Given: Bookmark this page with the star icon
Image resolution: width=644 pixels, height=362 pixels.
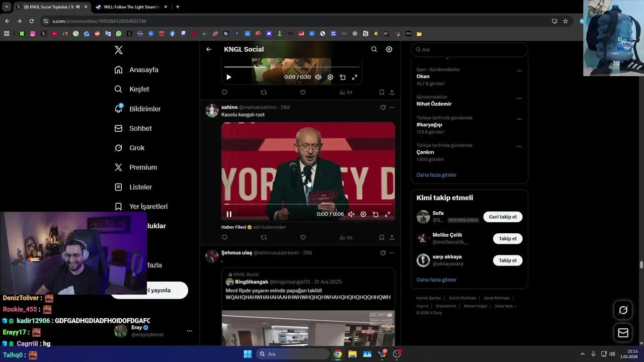Looking at the screenshot, I should pos(566,21).
